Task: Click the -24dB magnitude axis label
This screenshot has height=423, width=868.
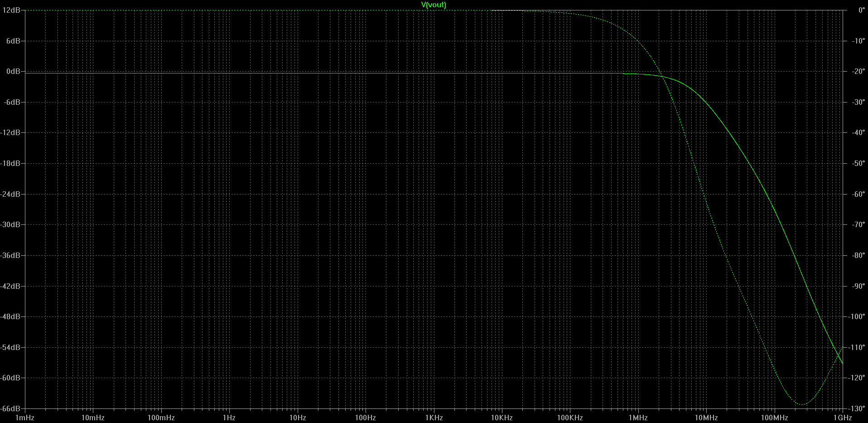Action: [x=10, y=194]
